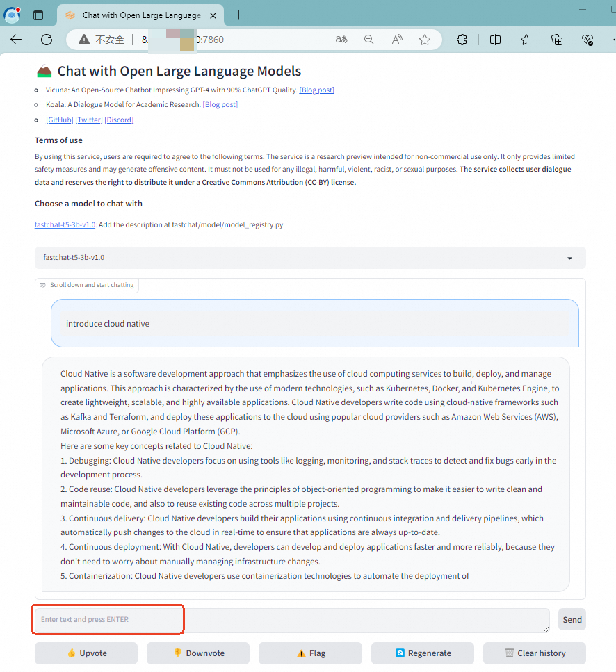Start the read aloud icon

tap(397, 40)
